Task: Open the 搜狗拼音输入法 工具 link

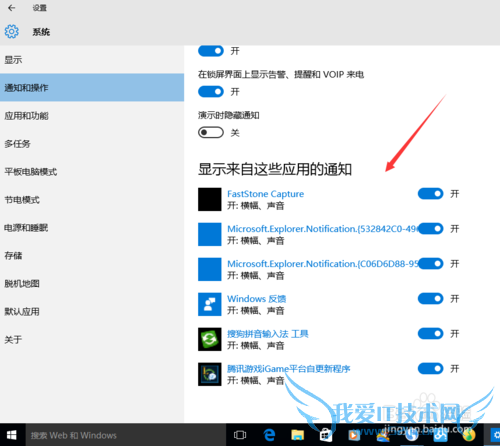Action: (x=268, y=334)
